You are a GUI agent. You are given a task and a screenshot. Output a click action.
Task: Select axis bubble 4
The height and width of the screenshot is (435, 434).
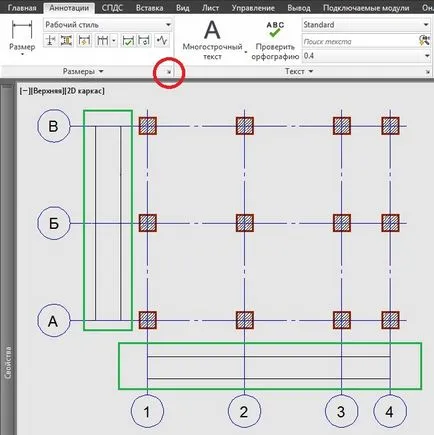coord(390,411)
